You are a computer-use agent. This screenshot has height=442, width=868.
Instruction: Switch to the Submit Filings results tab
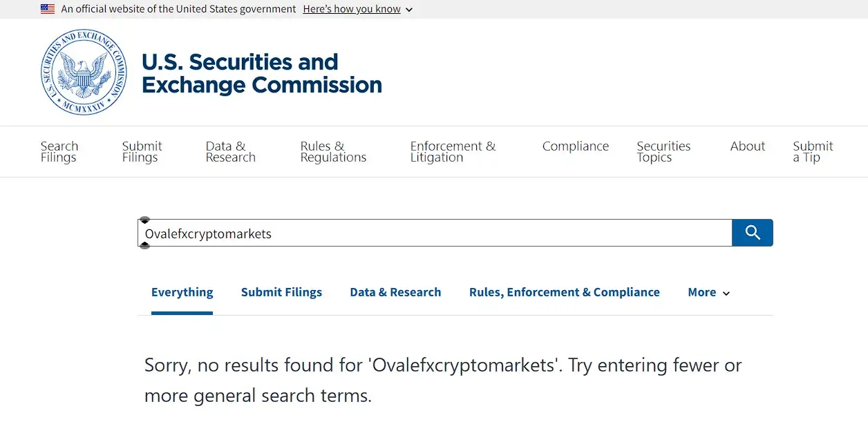coord(281,292)
